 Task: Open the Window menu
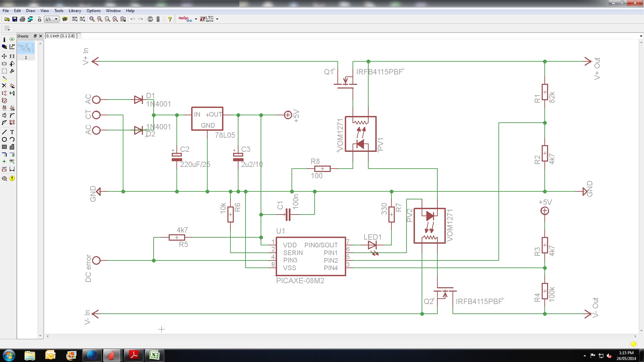tap(113, 11)
